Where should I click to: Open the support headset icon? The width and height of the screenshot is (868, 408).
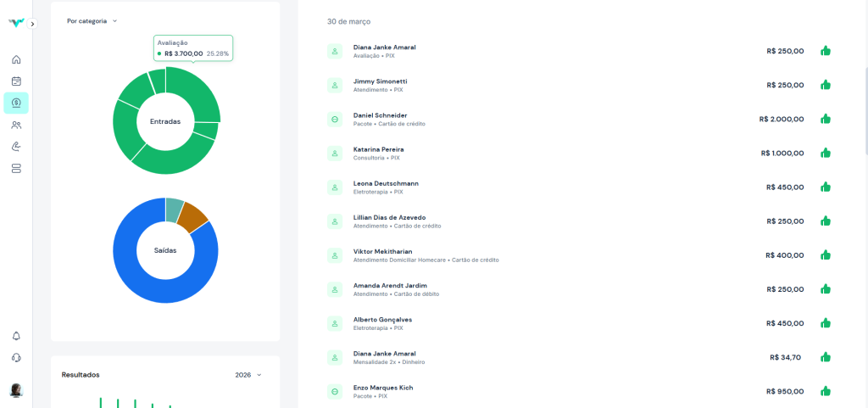[x=16, y=358]
